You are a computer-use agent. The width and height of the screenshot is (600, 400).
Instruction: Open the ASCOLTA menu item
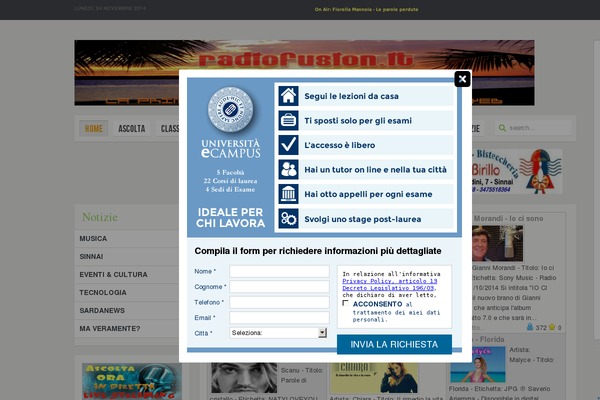[132, 128]
